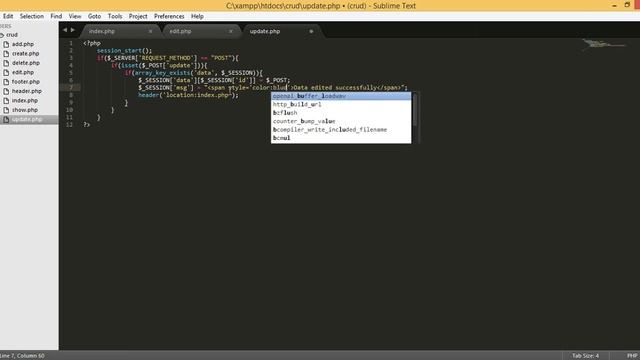Choose bcmul autocomplete suggestion
Image resolution: width=640 pixels, height=360 pixels.
pyautogui.click(x=341, y=138)
